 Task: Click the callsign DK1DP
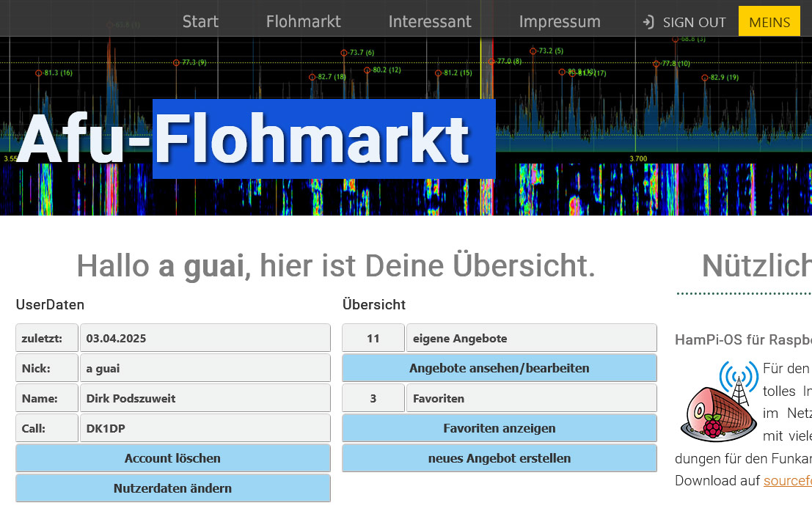pos(205,428)
